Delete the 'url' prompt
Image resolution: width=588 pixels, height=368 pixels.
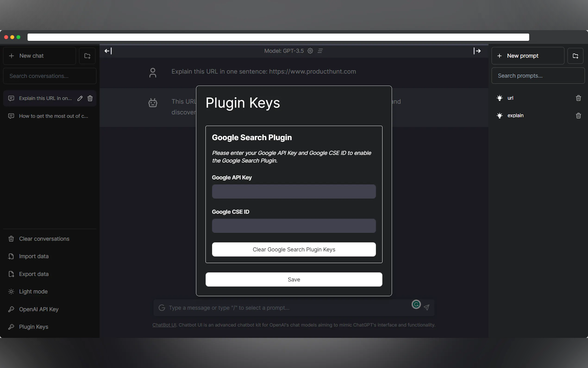(578, 98)
